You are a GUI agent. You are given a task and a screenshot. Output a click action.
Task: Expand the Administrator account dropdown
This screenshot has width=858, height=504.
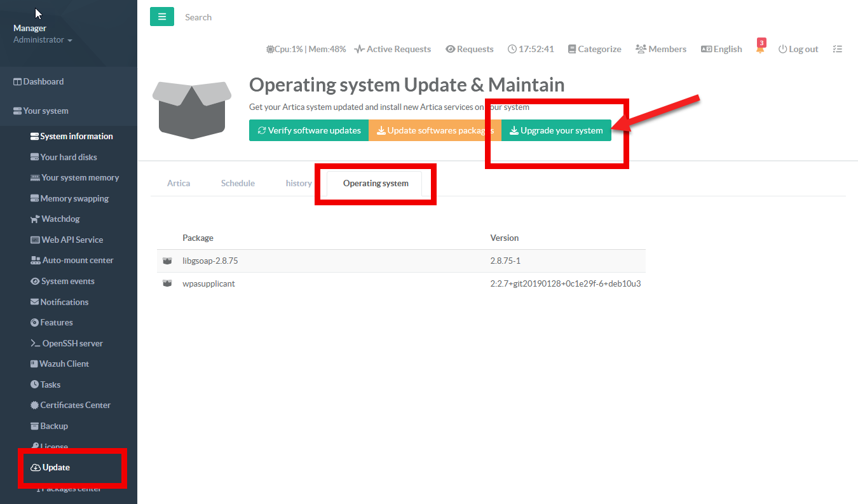[43, 40]
